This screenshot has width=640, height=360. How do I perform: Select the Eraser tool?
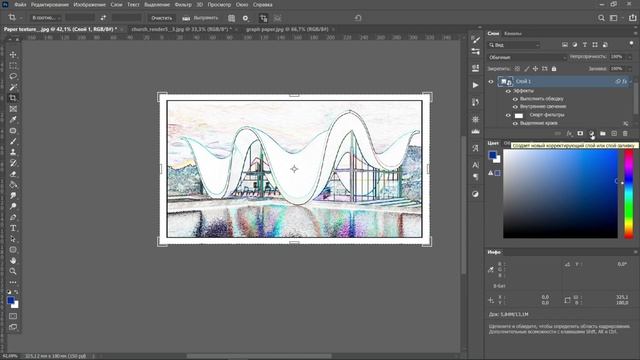tap(13, 174)
